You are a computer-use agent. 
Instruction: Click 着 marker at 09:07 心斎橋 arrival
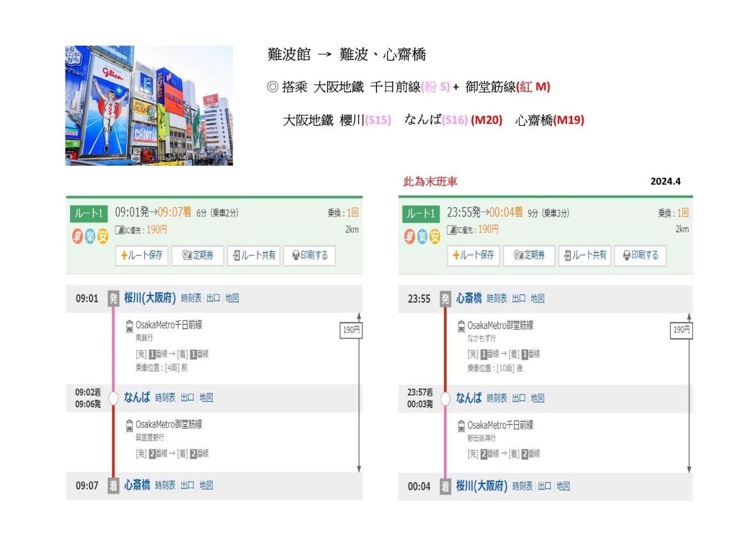coord(113,486)
